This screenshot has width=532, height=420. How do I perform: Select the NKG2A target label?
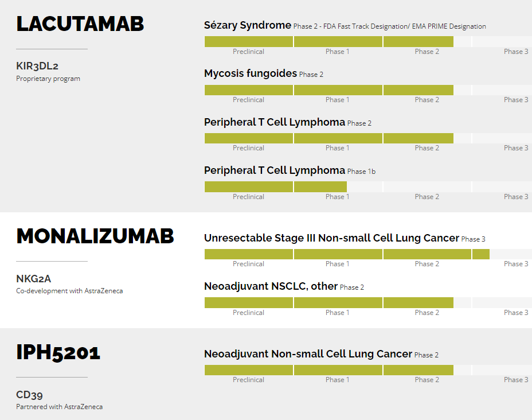coord(34,279)
